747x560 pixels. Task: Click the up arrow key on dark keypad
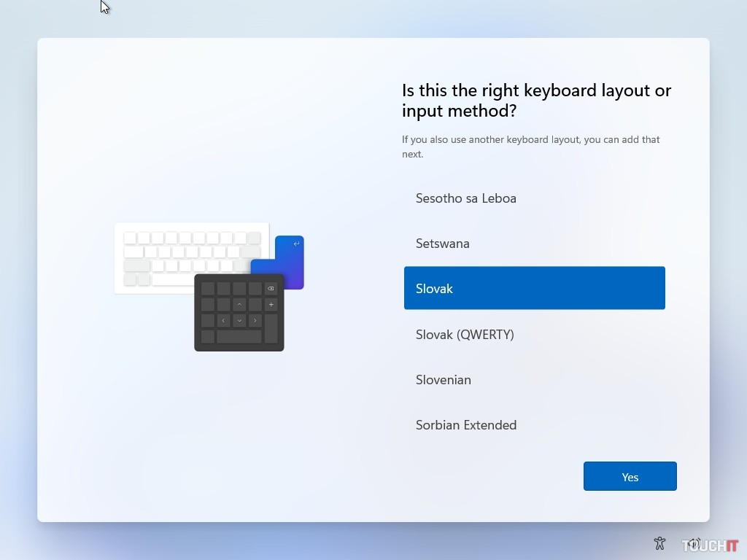[239, 305]
